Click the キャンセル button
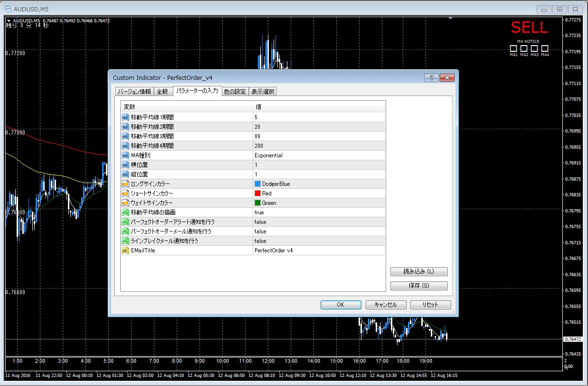 tap(386, 305)
